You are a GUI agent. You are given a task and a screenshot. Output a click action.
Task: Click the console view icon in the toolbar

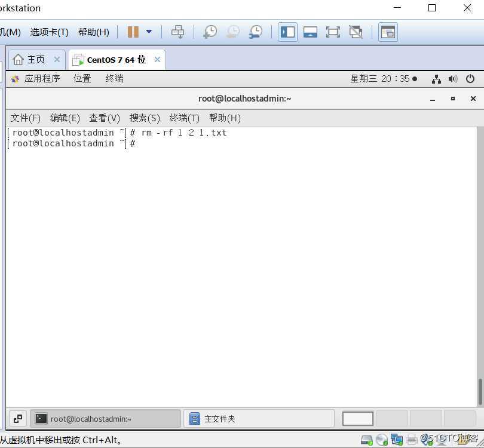click(388, 32)
